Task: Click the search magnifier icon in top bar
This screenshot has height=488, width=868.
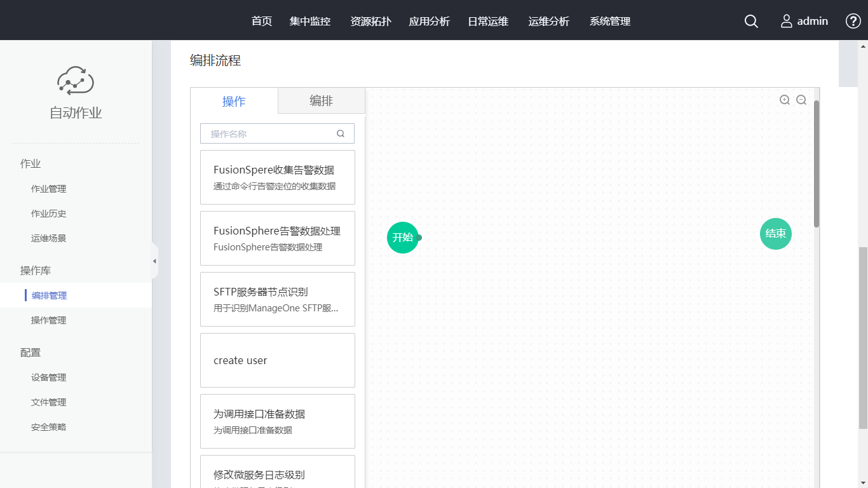Action: click(x=751, y=22)
